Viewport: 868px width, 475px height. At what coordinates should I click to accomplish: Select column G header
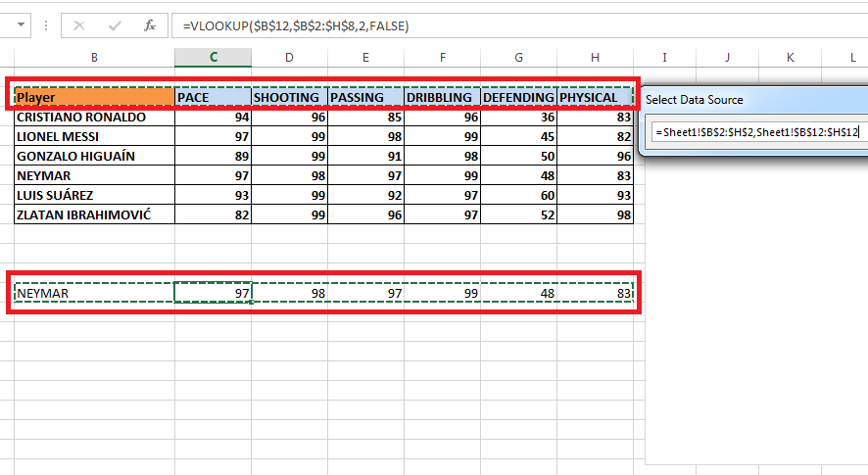pos(518,58)
